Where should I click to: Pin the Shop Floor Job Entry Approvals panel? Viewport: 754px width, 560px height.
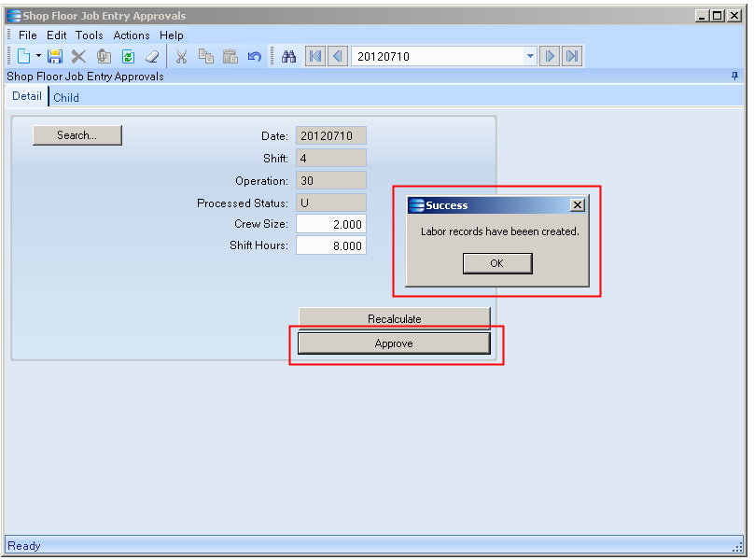734,76
